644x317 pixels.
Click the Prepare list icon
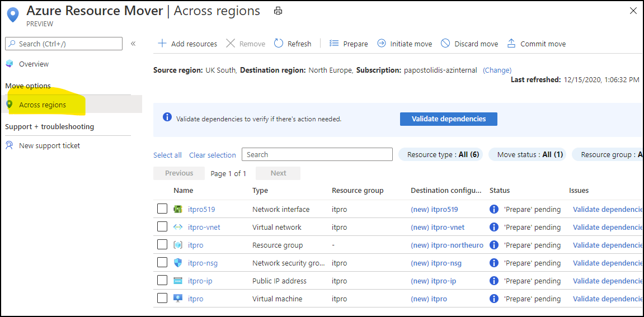[334, 44]
